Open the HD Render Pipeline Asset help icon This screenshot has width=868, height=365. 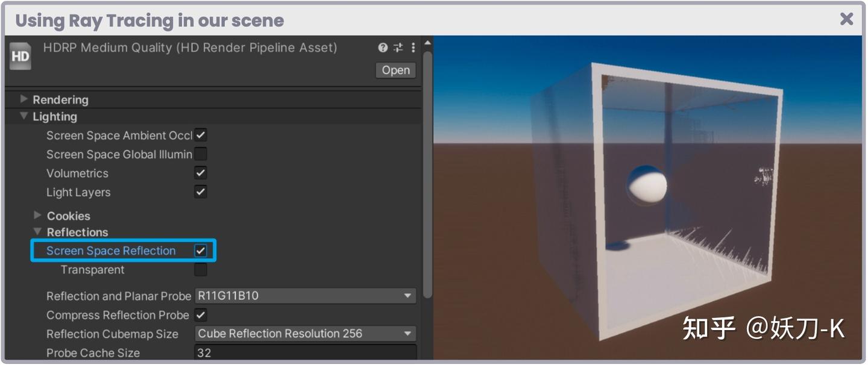pos(382,48)
